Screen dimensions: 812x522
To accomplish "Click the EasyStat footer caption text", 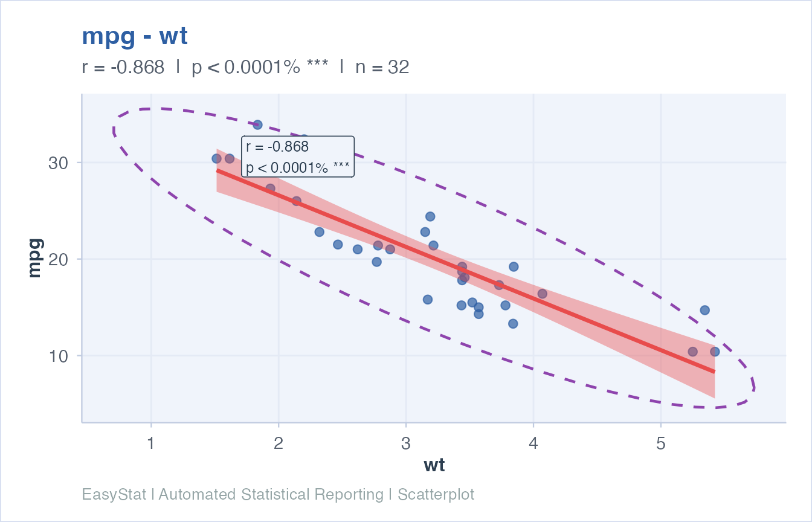I will pos(278,495).
